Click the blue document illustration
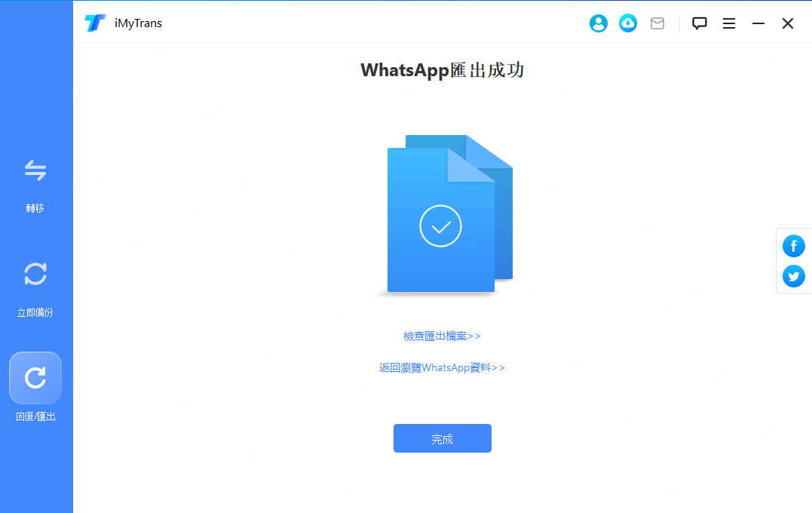812x513 pixels. (449, 215)
